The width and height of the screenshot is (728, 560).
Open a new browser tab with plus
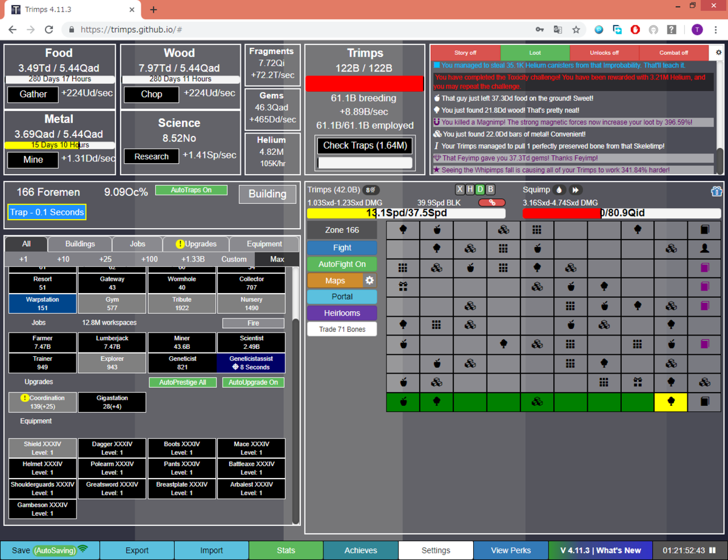[x=153, y=10]
